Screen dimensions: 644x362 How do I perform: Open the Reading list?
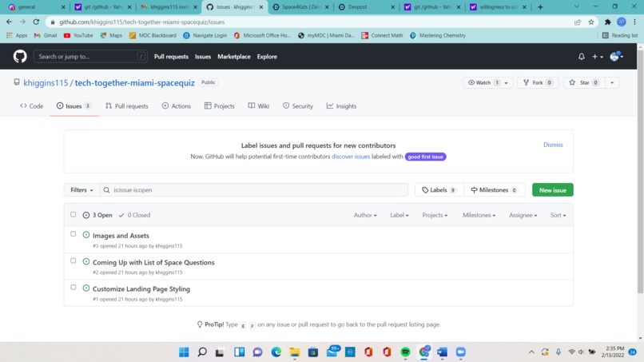point(620,35)
